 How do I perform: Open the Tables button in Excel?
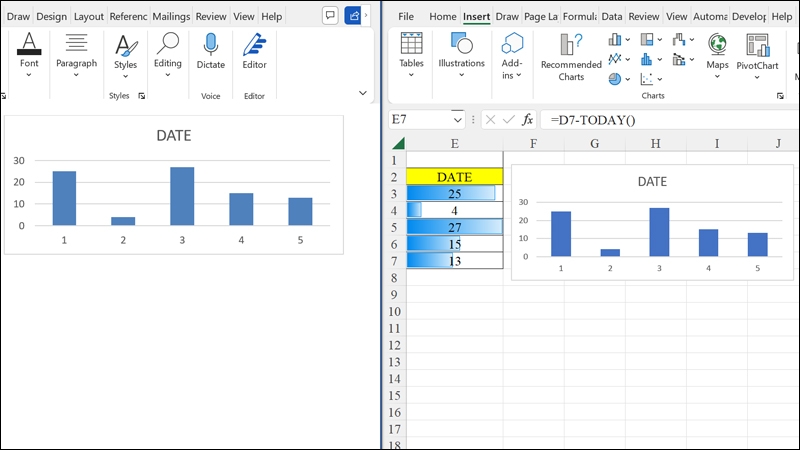(411, 55)
